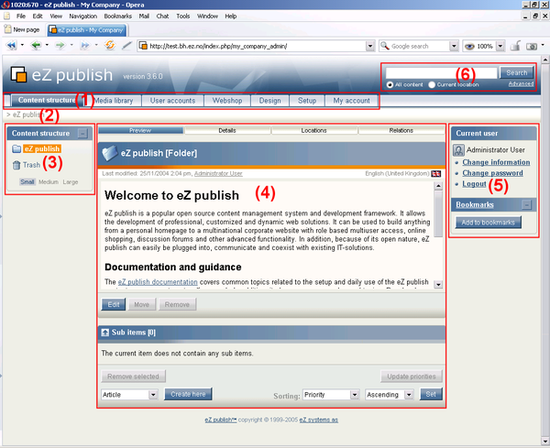Open the Tools menu in Opera
The width and height of the screenshot is (550, 448).
click(183, 16)
